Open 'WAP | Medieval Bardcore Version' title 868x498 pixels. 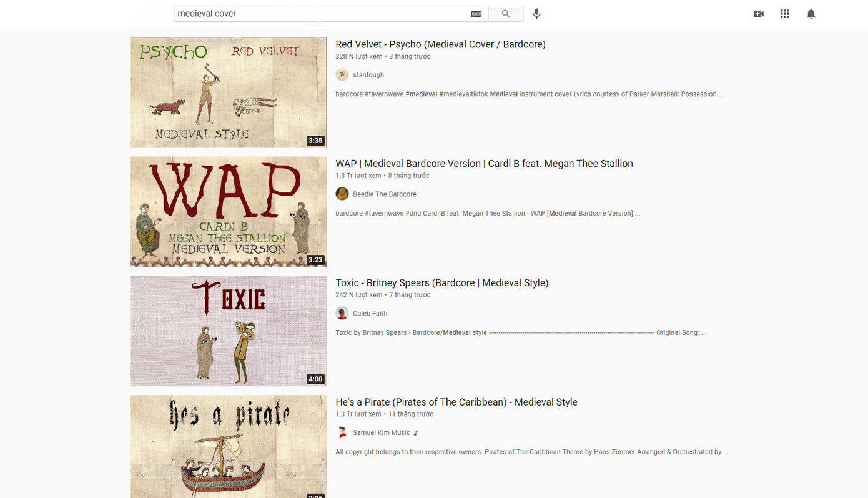[x=484, y=164]
